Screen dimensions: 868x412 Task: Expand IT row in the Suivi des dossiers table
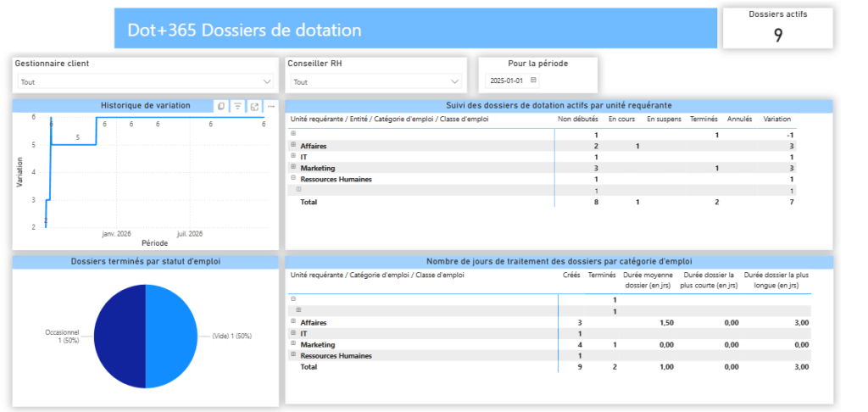pyautogui.click(x=293, y=157)
